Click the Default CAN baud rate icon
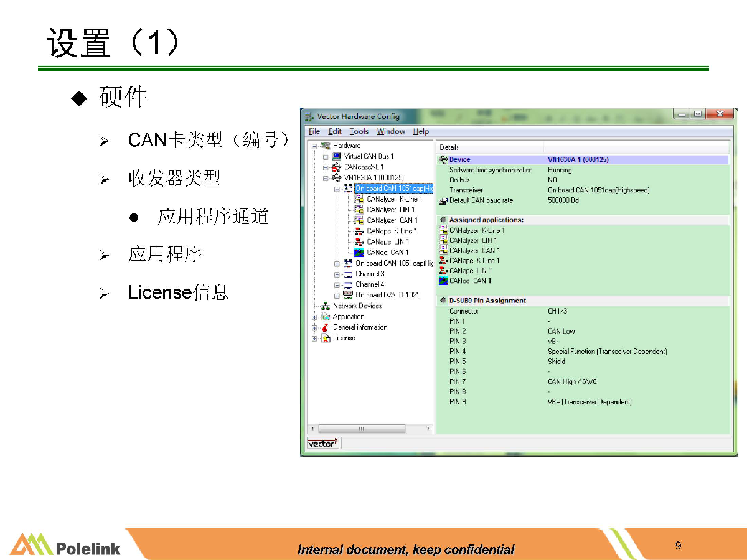Viewport: 747px width, 560px height. coord(443,200)
